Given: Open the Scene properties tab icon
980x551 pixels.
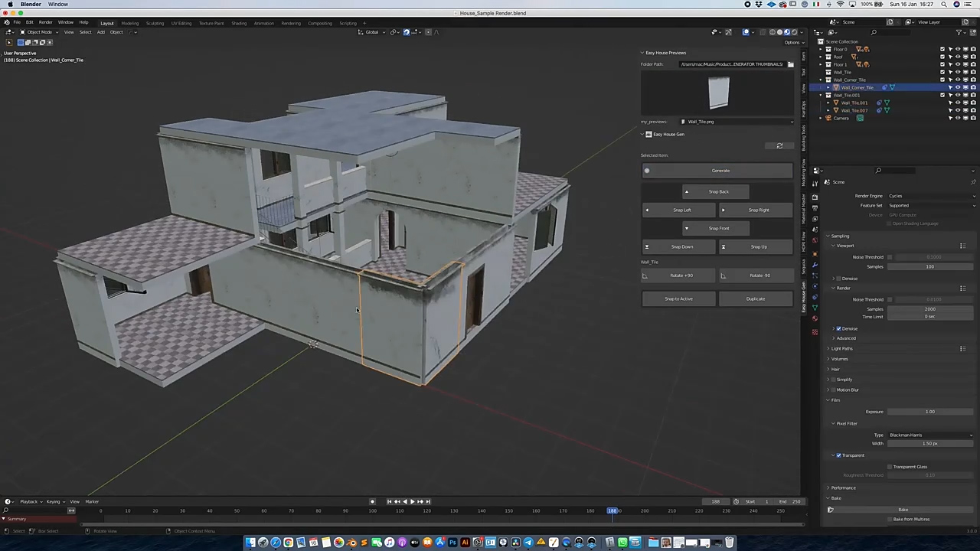Looking at the screenshot, I should coord(815,230).
